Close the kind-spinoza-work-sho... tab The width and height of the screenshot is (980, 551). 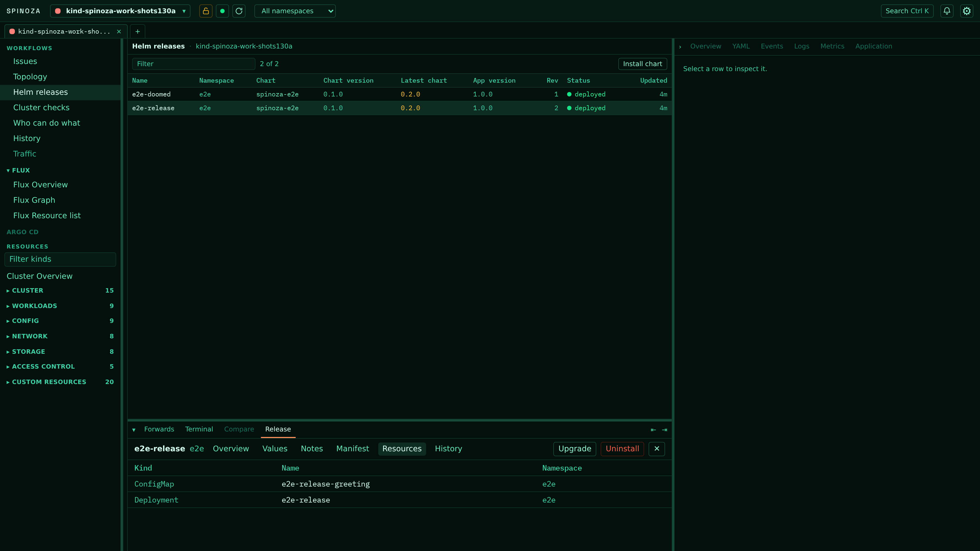(x=119, y=32)
